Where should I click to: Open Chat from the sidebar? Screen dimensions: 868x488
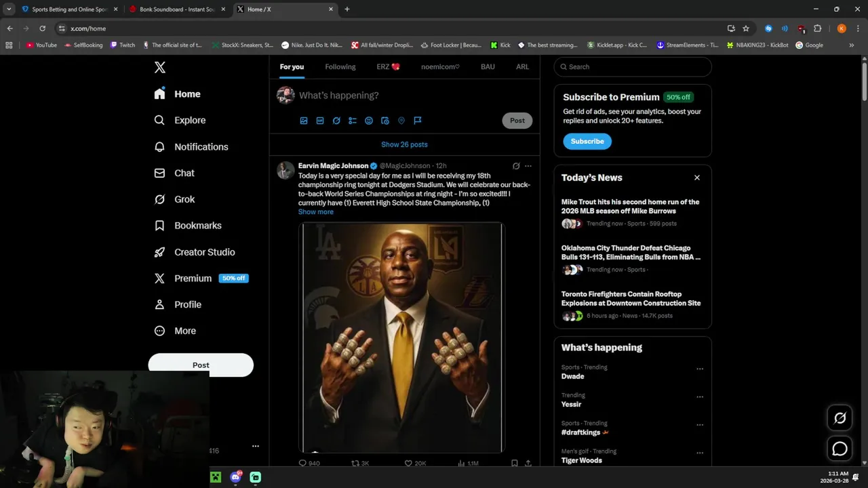[x=174, y=173]
